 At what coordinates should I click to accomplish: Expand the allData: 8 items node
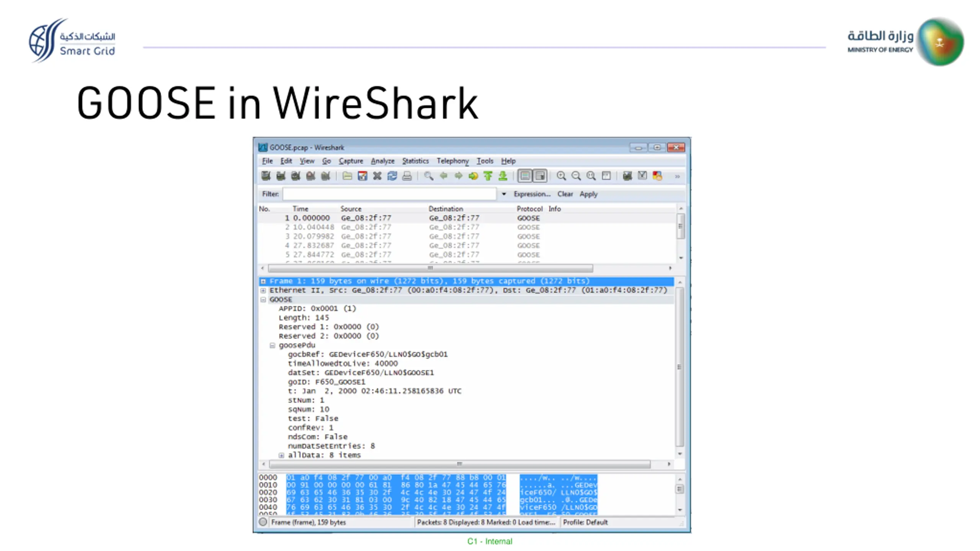tap(281, 455)
